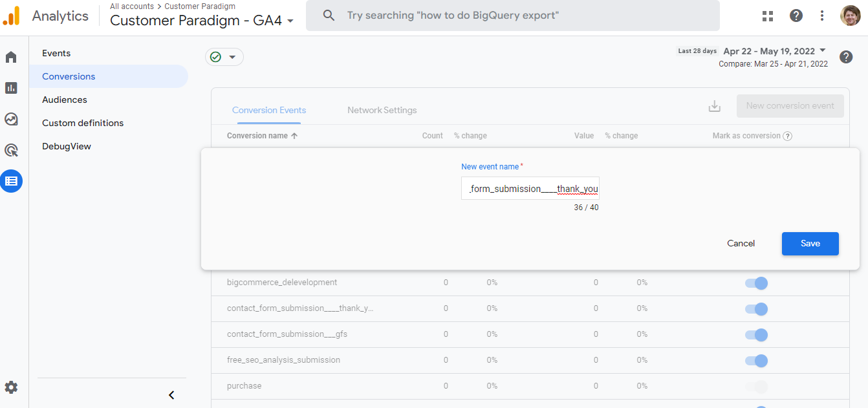Save the new conversion event
This screenshot has height=408, width=868.
810,244
